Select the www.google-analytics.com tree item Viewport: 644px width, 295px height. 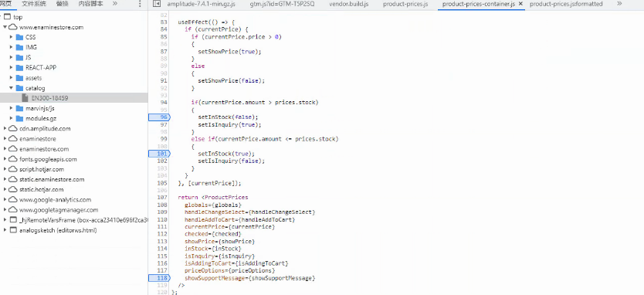tap(55, 200)
